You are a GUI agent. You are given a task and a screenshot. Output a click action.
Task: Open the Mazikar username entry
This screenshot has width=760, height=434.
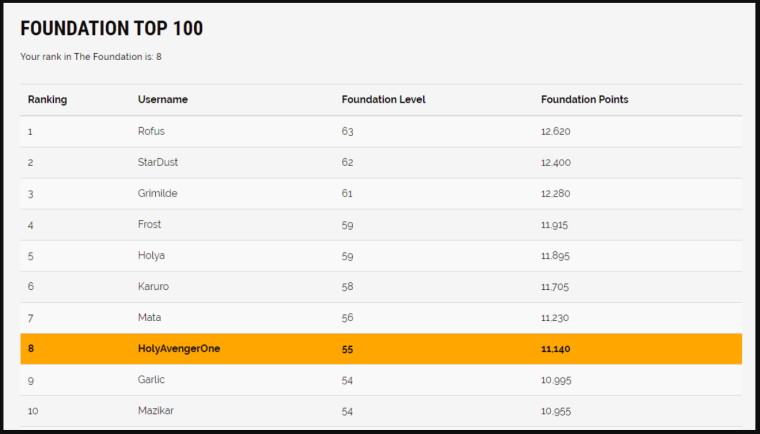[155, 411]
